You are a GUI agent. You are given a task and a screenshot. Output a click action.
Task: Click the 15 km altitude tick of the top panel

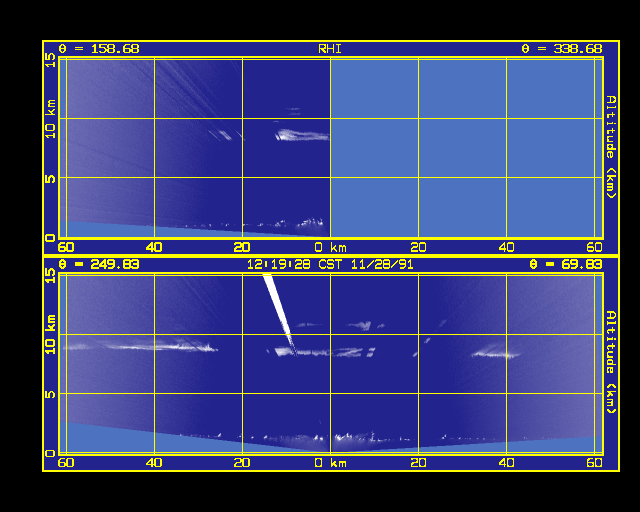tap(50, 60)
